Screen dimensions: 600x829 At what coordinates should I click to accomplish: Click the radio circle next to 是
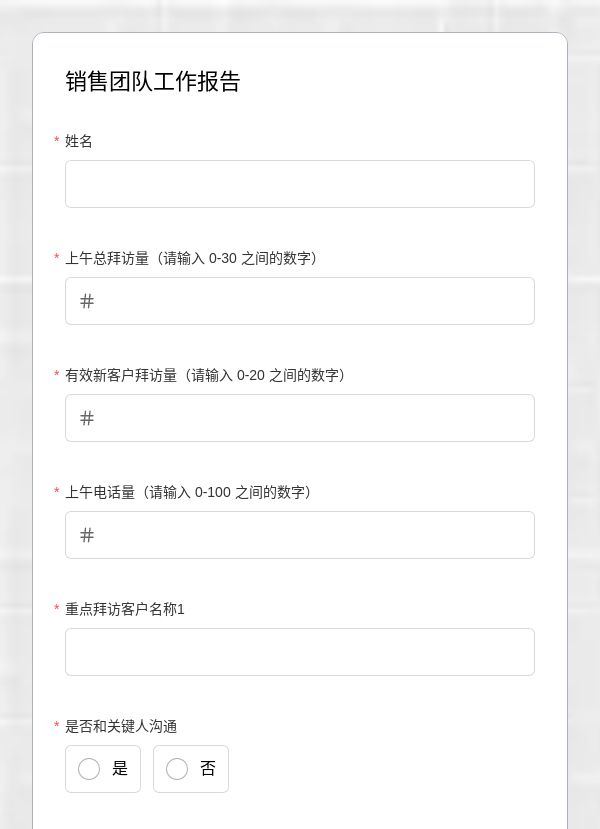(x=89, y=769)
